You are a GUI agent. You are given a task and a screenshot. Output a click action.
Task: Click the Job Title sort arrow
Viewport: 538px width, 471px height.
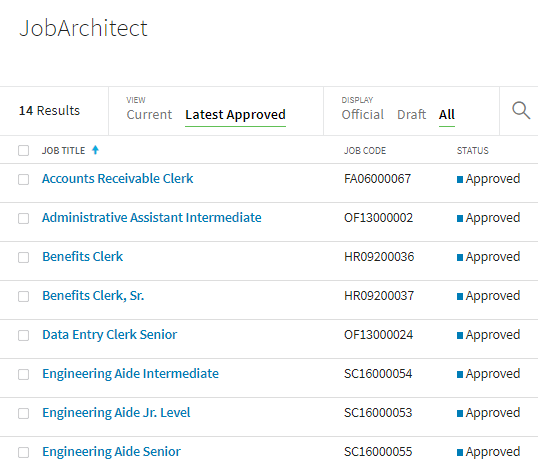pos(95,150)
